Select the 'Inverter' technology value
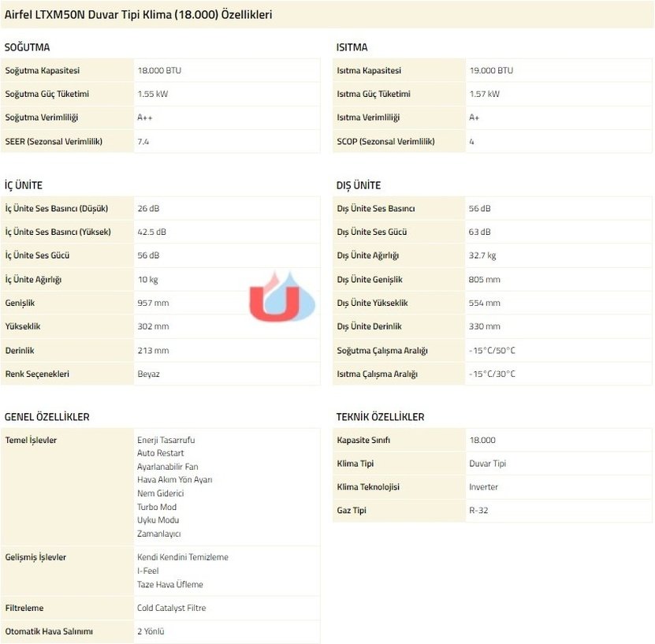Viewport: 655px width, 644px height. [x=483, y=486]
